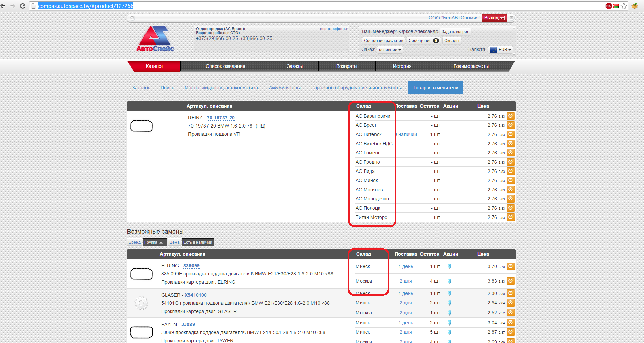Click the orange order icon for AC Барановичи
This screenshot has width=644, height=343.
point(510,116)
